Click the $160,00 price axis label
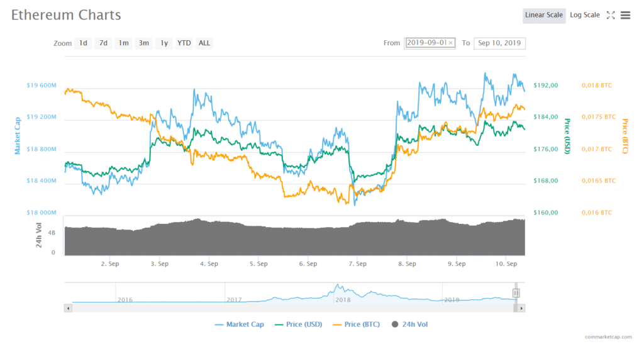The height and width of the screenshot is (349, 644). [x=546, y=213]
